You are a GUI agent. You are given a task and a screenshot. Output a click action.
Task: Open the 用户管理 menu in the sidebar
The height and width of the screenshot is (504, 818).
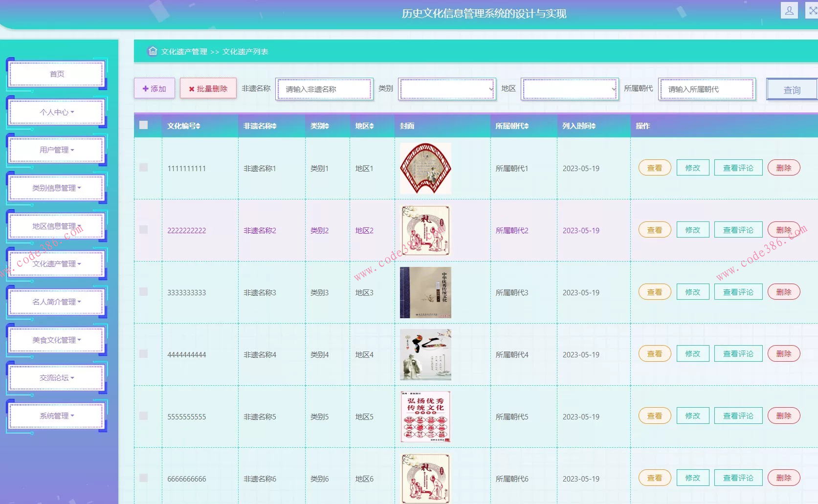[x=55, y=150]
